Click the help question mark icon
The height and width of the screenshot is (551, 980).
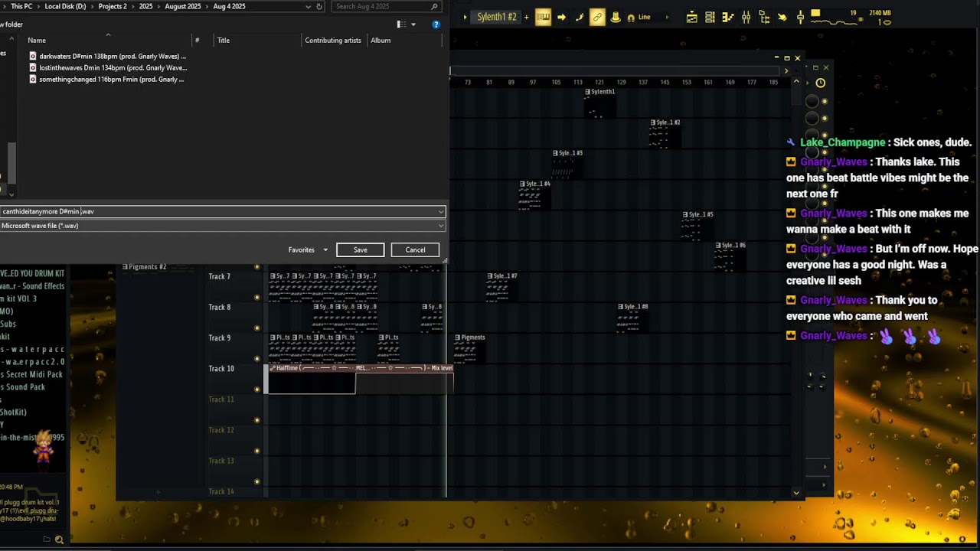tap(436, 24)
